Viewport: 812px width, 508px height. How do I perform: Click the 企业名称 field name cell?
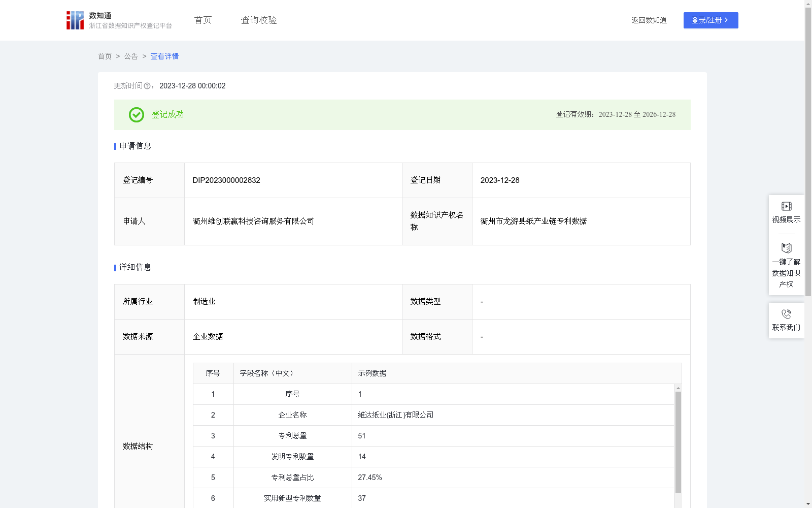pos(292,415)
